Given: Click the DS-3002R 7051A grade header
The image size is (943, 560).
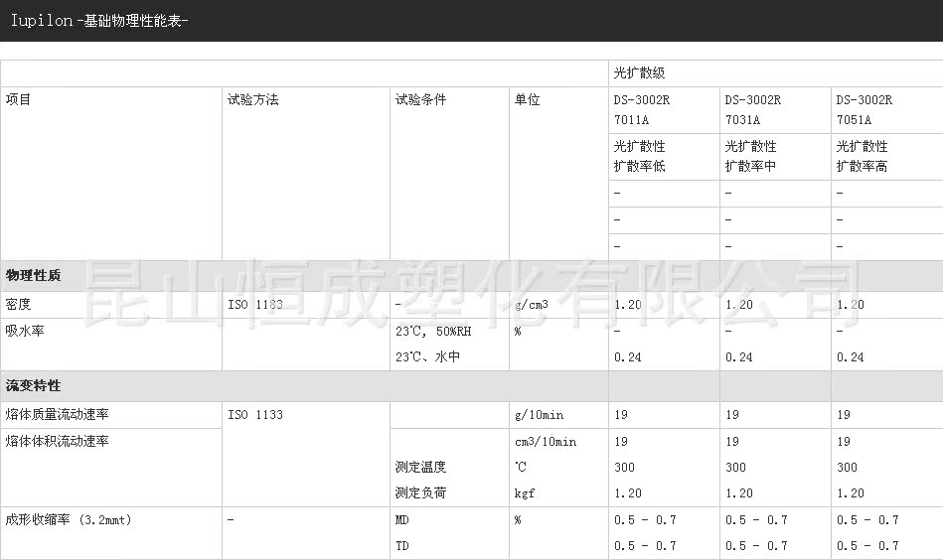Looking at the screenshot, I should pos(864,110).
